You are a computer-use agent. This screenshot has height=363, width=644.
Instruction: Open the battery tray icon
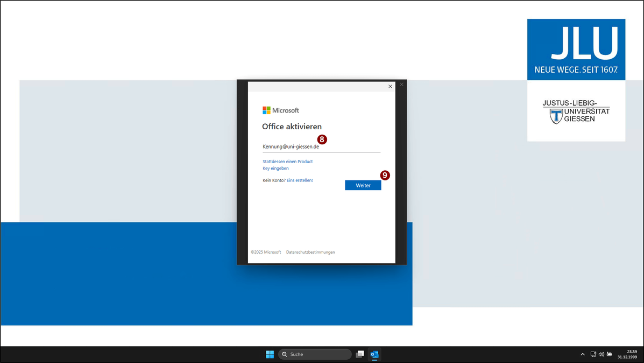(x=610, y=354)
